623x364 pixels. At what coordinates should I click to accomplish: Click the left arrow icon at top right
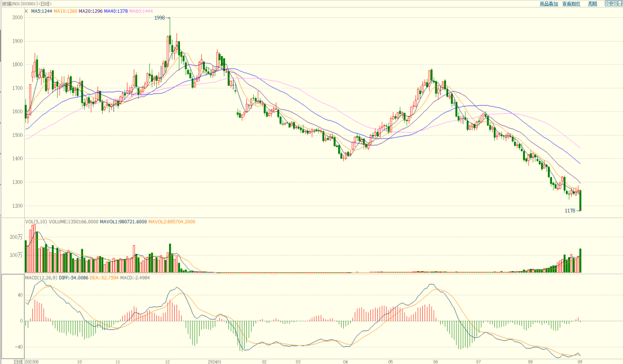[606, 3]
